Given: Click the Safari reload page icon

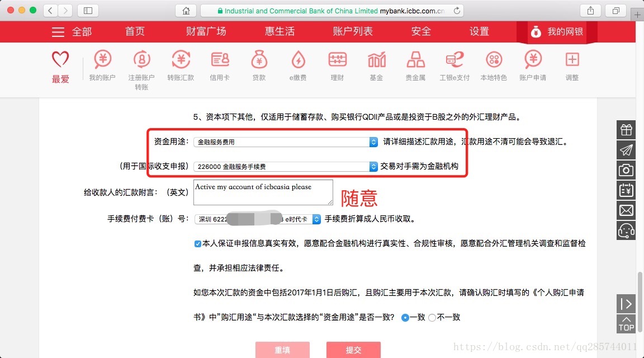Looking at the screenshot, I should (457, 11).
